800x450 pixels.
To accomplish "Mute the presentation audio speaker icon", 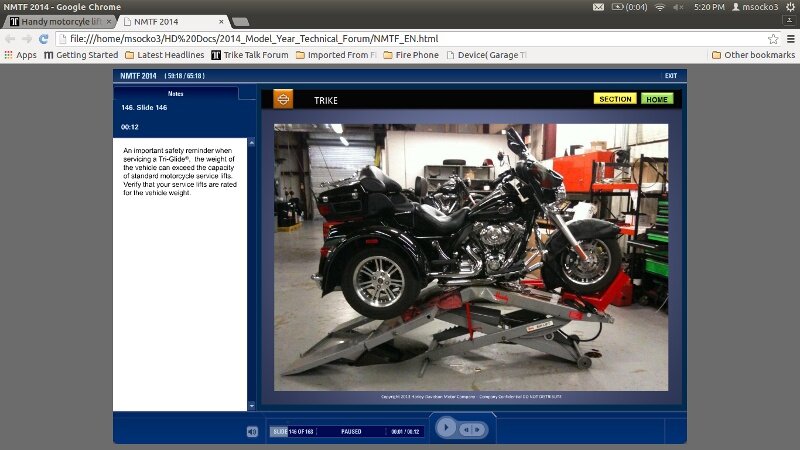I will 252,432.
